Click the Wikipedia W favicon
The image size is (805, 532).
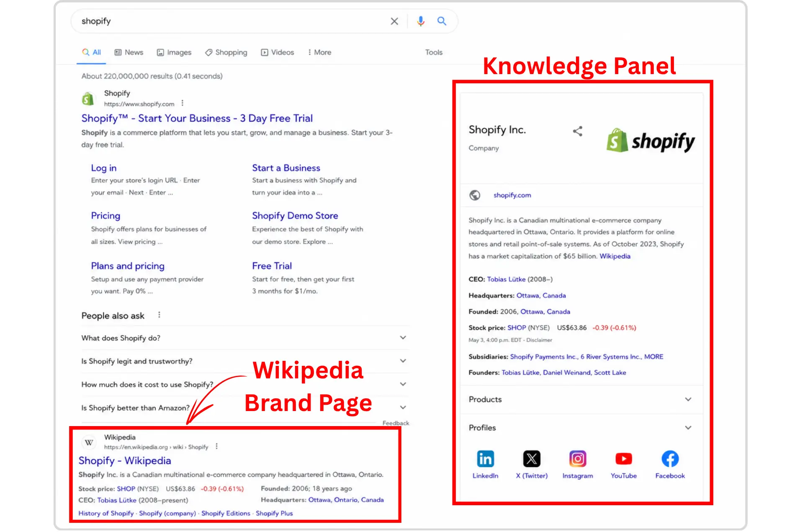pyautogui.click(x=89, y=442)
